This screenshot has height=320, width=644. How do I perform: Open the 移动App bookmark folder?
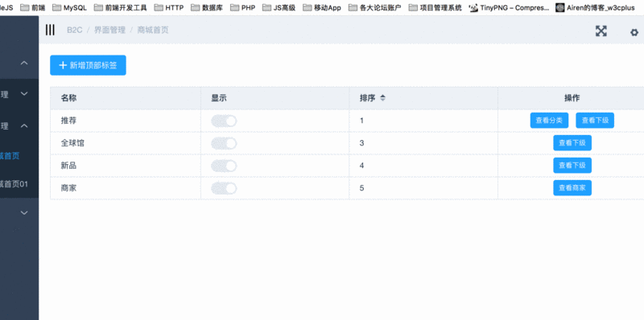pyautogui.click(x=322, y=7)
